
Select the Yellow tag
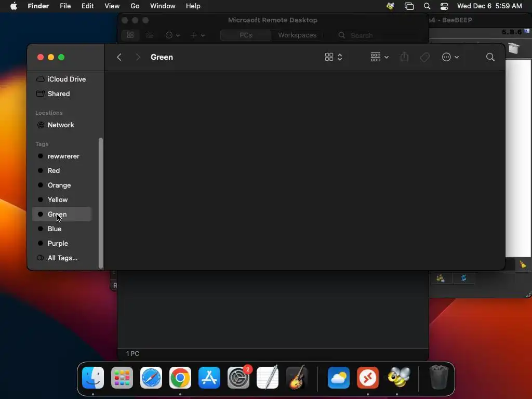pyautogui.click(x=62, y=200)
